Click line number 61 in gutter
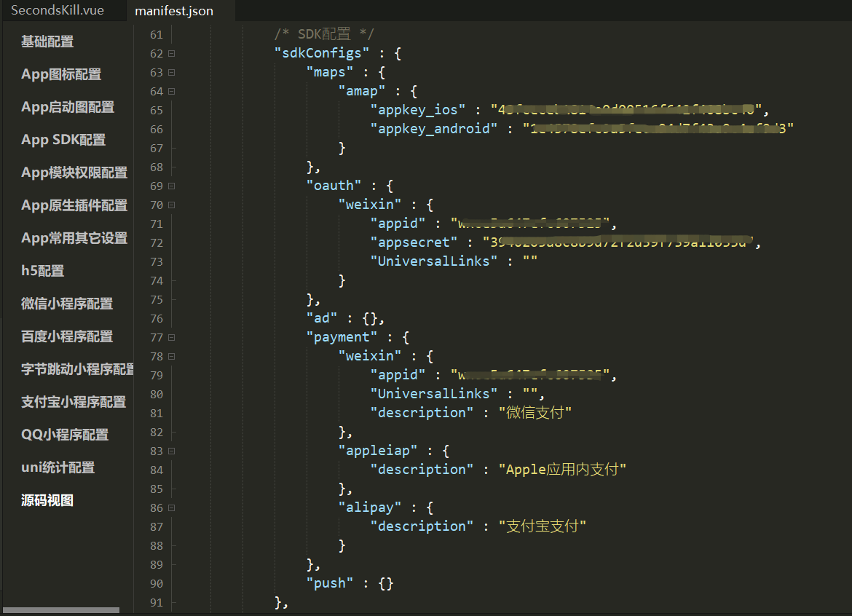 click(x=157, y=35)
